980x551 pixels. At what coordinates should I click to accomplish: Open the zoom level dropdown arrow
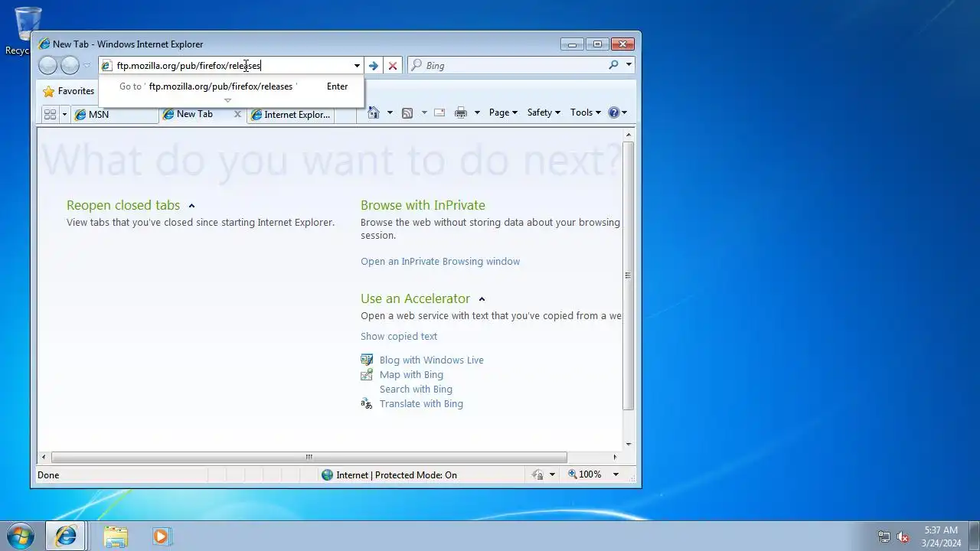(x=615, y=475)
